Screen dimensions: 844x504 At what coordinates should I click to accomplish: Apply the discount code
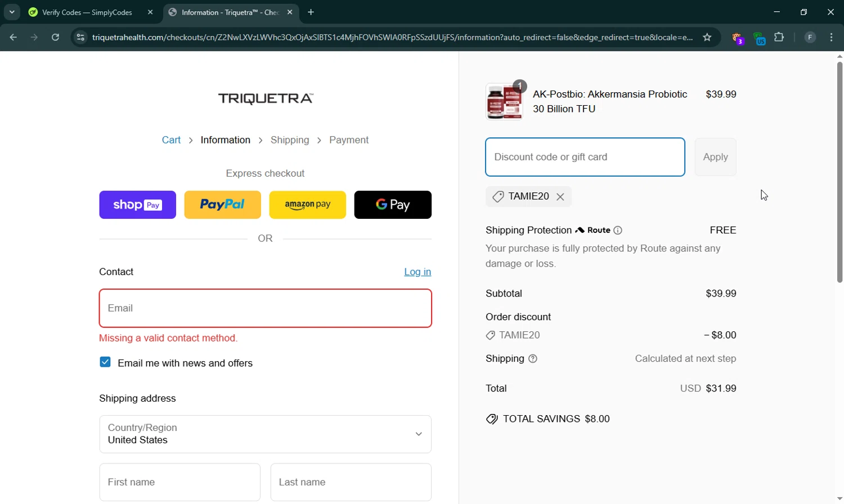pos(716,157)
